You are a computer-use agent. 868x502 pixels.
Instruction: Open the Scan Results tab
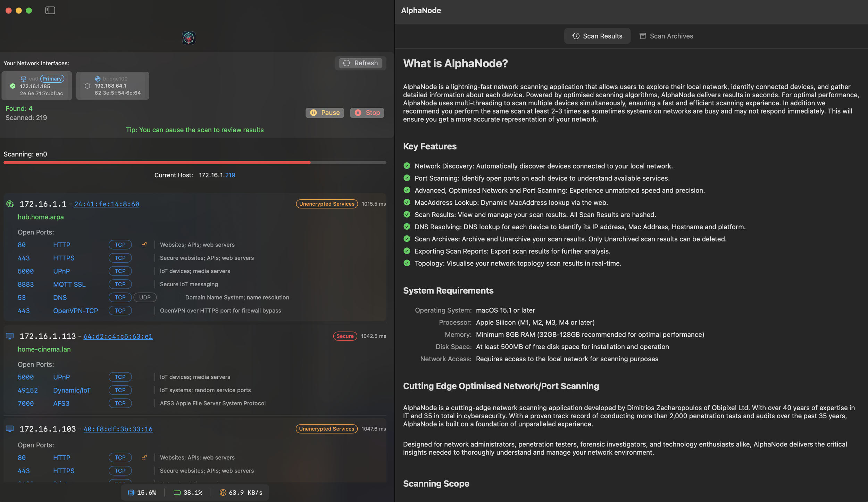click(x=597, y=36)
